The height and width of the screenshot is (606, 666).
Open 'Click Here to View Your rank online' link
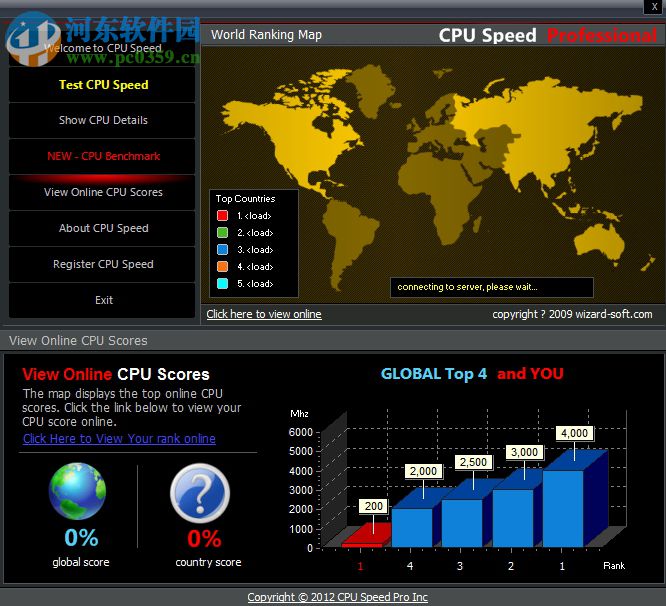[x=119, y=439]
